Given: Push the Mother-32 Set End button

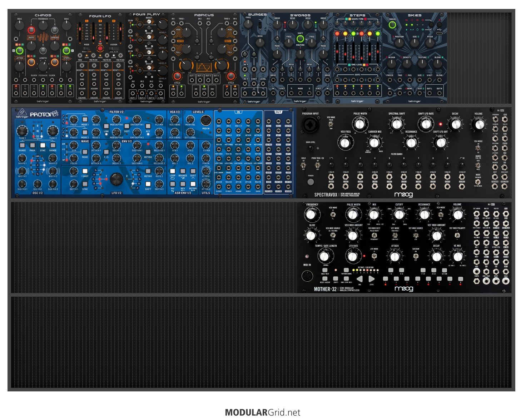Looking at the screenshot, I should click(x=445, y=270).
